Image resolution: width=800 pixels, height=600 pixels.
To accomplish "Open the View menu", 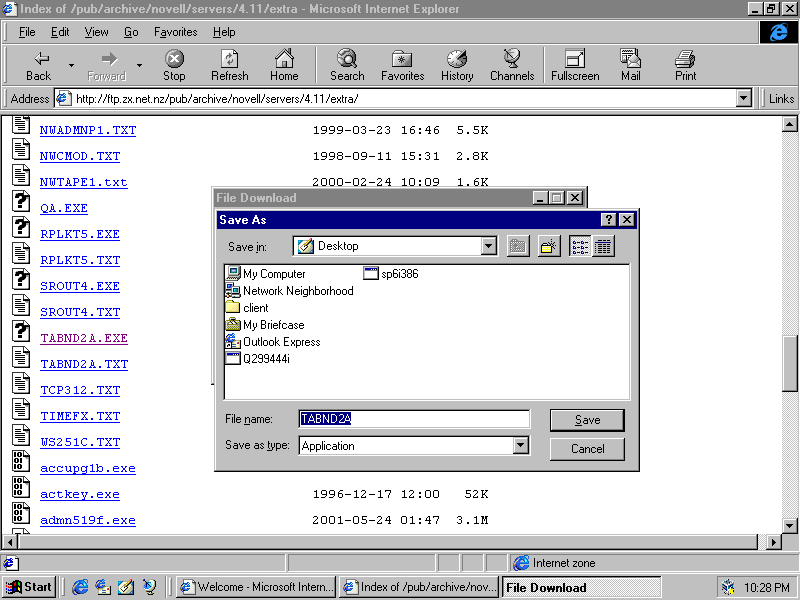I will click(x=96, y=32).
